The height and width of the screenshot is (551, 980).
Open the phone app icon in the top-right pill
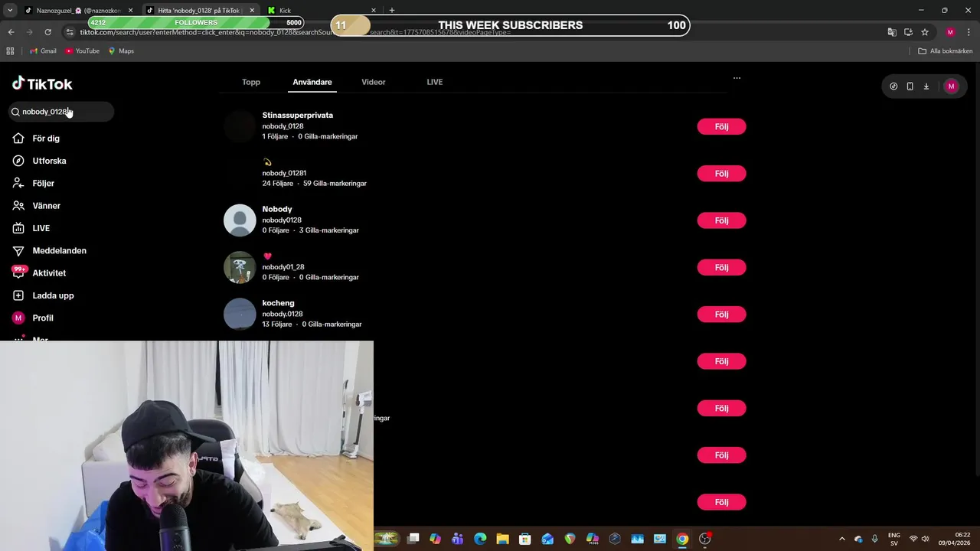click(x=910, y=86)
